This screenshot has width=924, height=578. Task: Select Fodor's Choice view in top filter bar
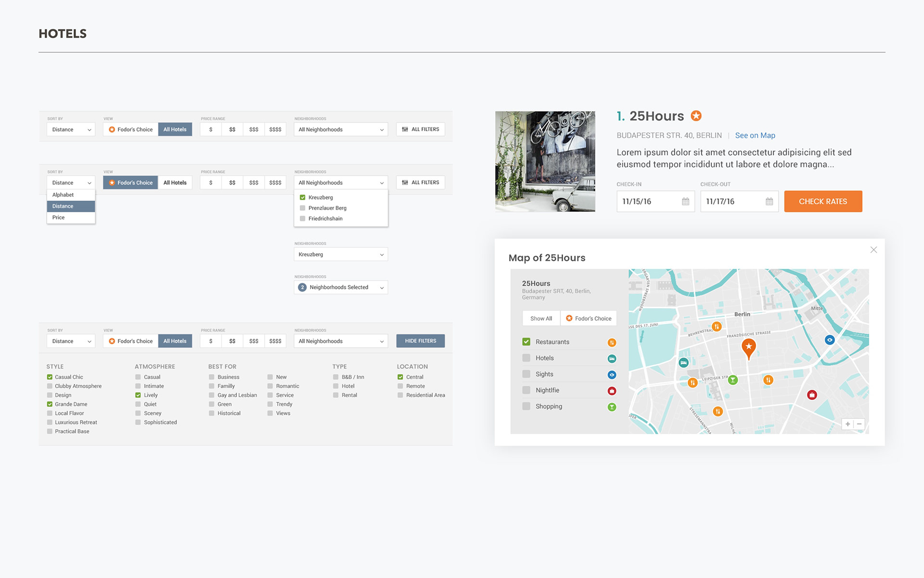(130, 129)
